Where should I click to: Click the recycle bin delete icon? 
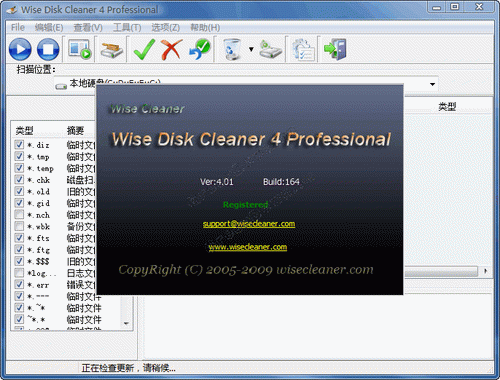pyautogui.click(x=232, y=49)
